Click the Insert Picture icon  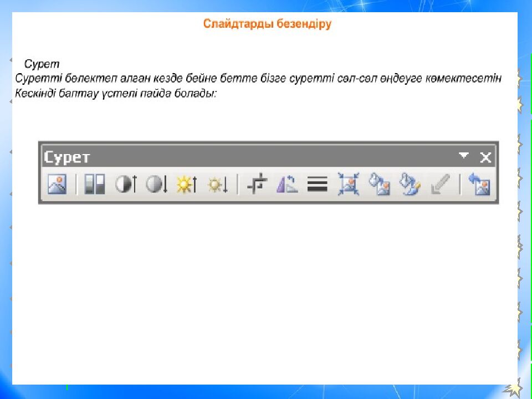click(57, 185)
